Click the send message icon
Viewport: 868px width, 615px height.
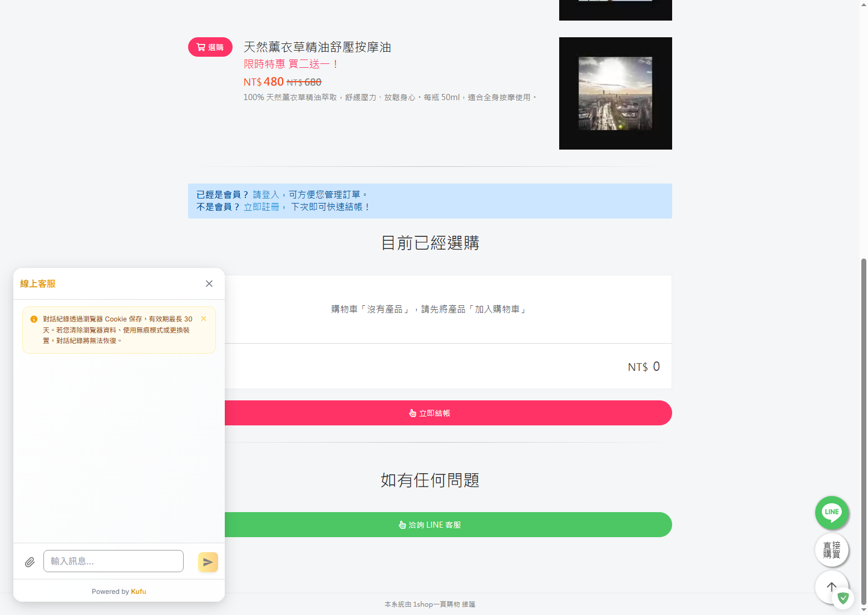[x=208, y=562]
